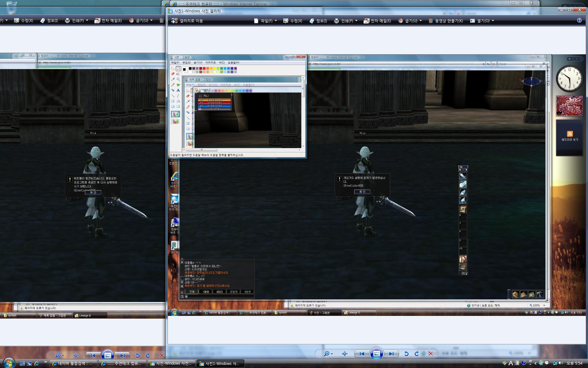The image size is (588, 368).
Task: Open 정보(I) panel in 사진1 window
Action: click(x=318, y=21)
